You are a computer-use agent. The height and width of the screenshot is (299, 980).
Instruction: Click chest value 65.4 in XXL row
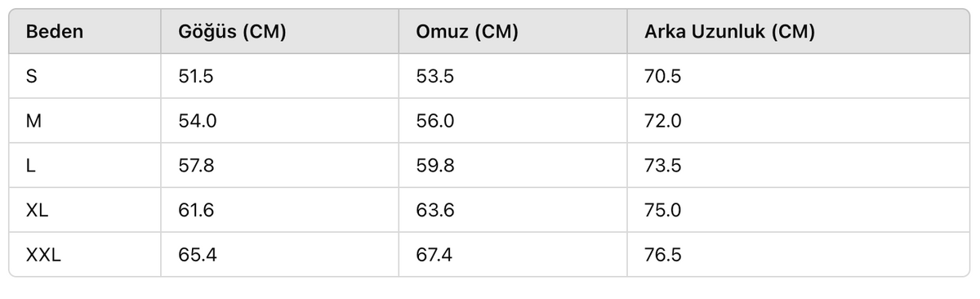pos(197,255)
